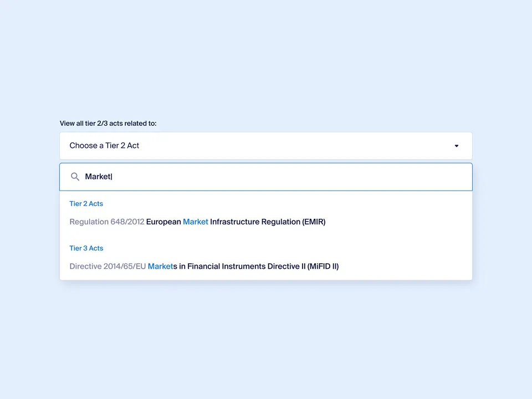Click Financial Instruments Directive II text
The width and height of the screenshot is (532, 399).
[x=246, y=267]
